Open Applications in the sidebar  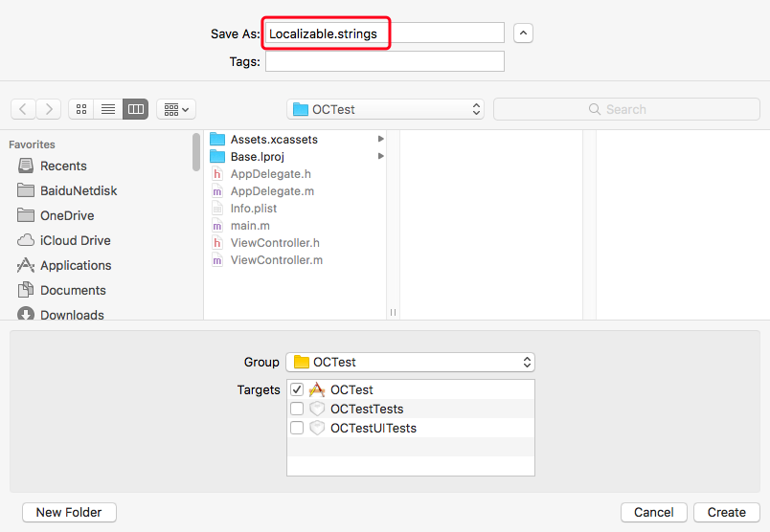(x=64, y=265)
